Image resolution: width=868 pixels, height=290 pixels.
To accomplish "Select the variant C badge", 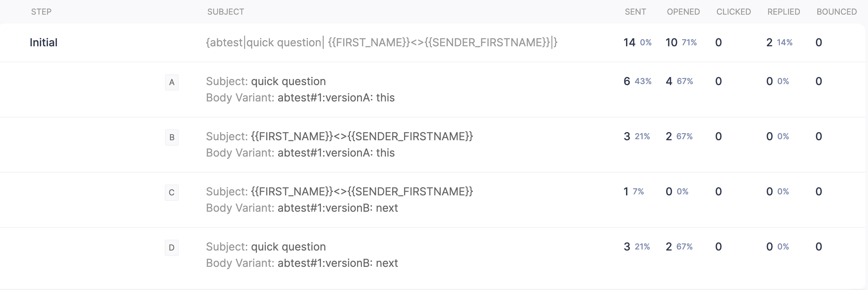I will point(172,193).
